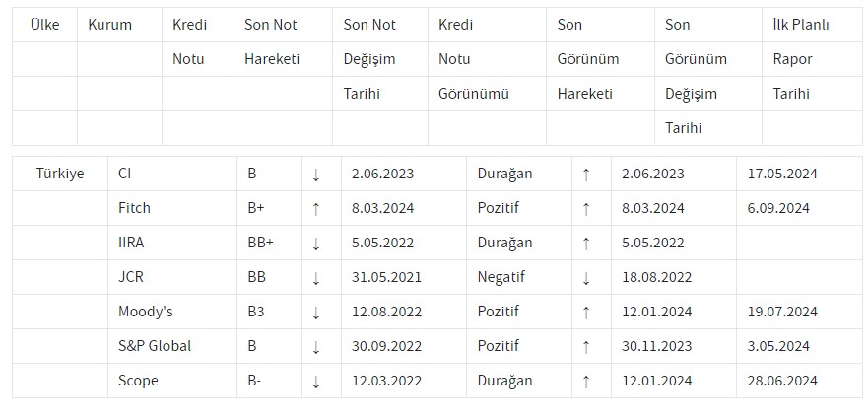Click the up arrow after CI's Durağan outlook
This screenshot has height=420, width=868.
pos(586,175)
